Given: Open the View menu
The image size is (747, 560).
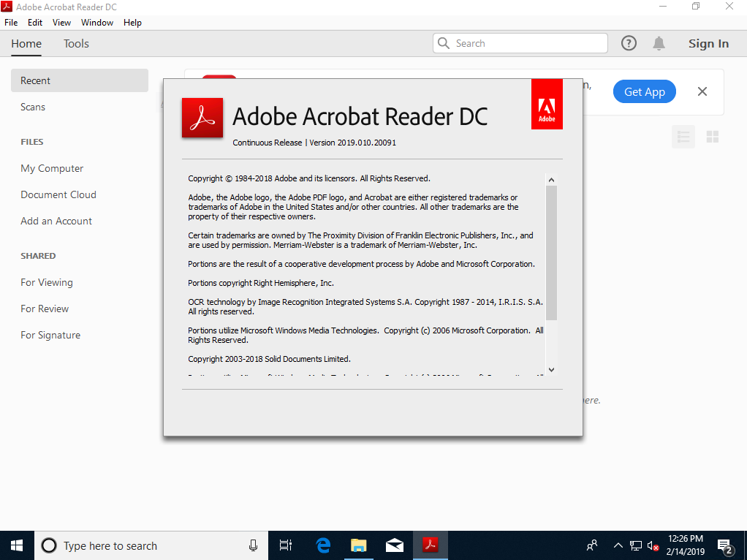Looking at the screenshot, I should (x=61, y=23).
